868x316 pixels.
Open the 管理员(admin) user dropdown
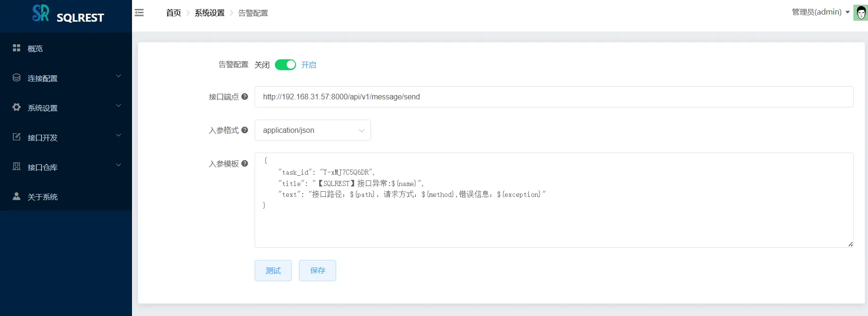(x=821, y=12)
